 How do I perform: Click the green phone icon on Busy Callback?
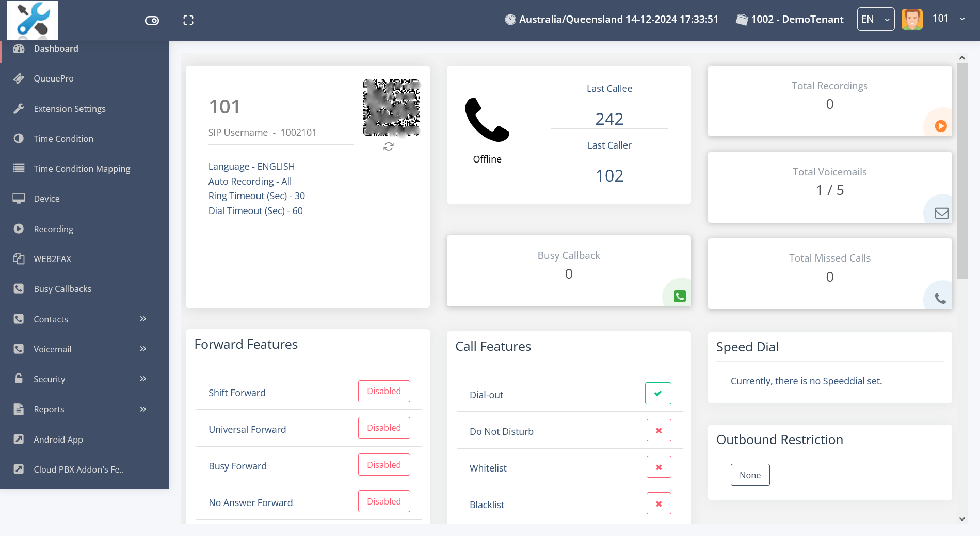click(680, 296)
